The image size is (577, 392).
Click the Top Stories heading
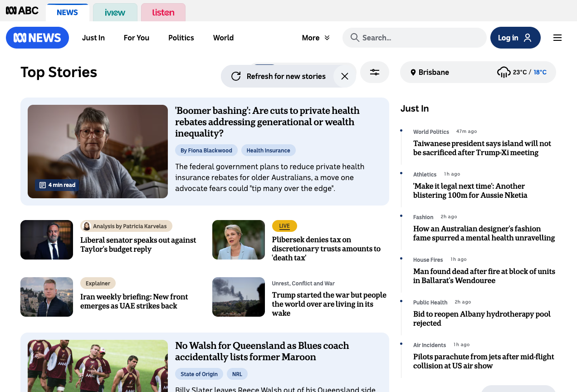click(x=59, y=72)
